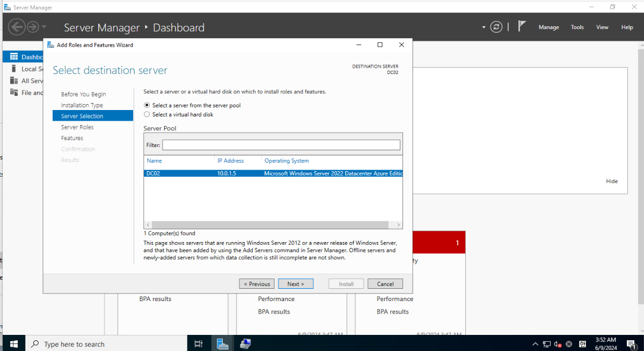Click the server pool Filter text box
644x351 pixels.
pyautogui.click(x=281, y=145)
